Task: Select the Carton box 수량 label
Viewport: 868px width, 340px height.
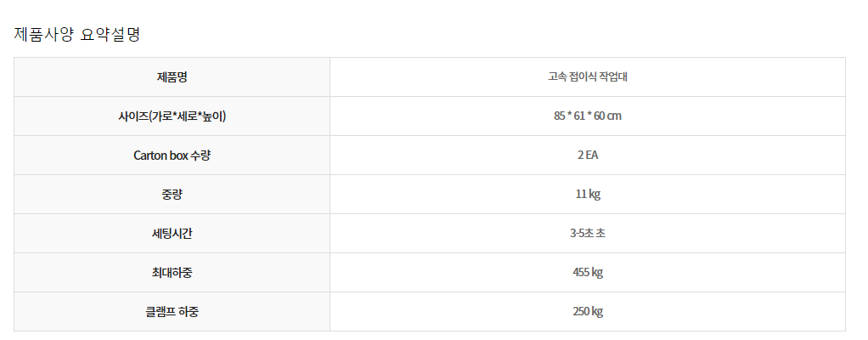Action: coord(172,156)
